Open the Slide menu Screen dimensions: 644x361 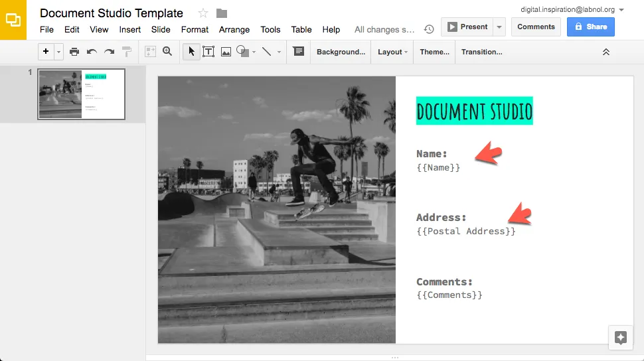pos(161,30)
